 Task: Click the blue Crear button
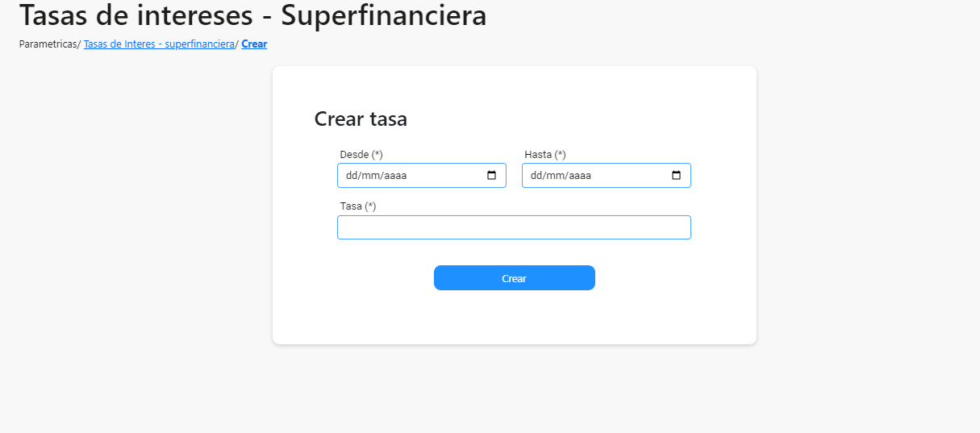coord(515,278)
